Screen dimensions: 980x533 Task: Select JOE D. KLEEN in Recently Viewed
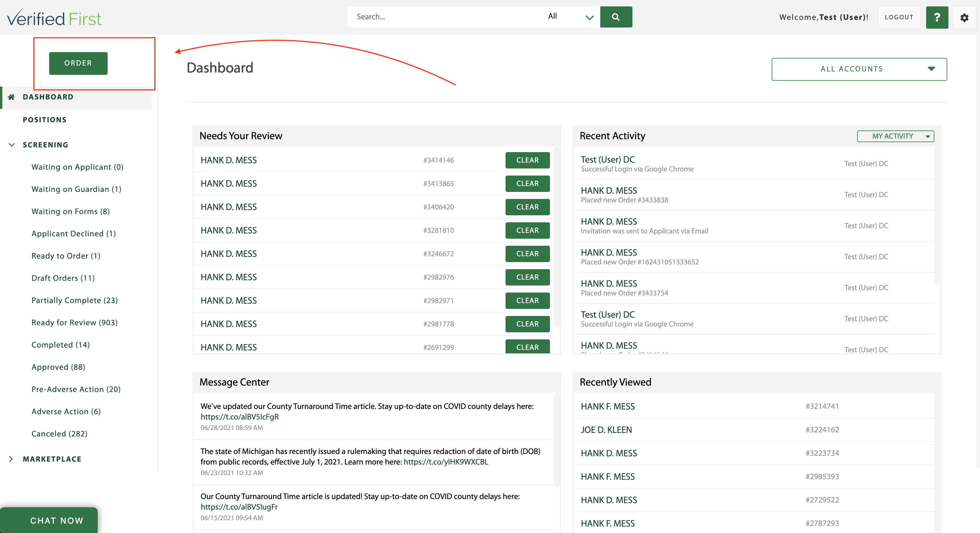coord(606,430)
